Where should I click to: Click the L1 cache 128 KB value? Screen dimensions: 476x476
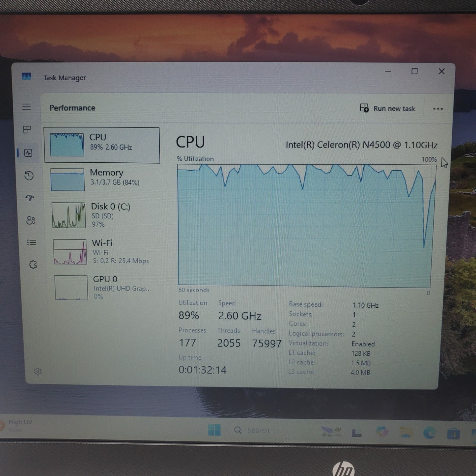pyautogui.click(x=361, y=353)
